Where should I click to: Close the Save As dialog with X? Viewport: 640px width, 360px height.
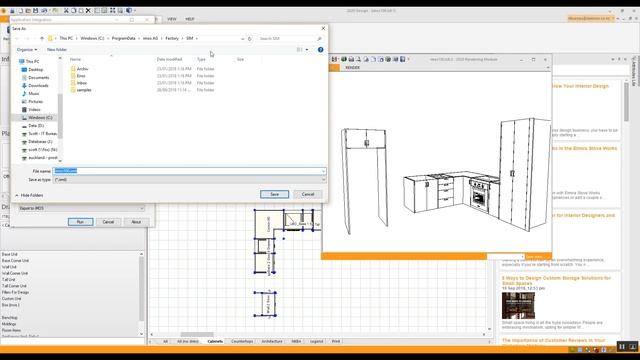(323, 29)
